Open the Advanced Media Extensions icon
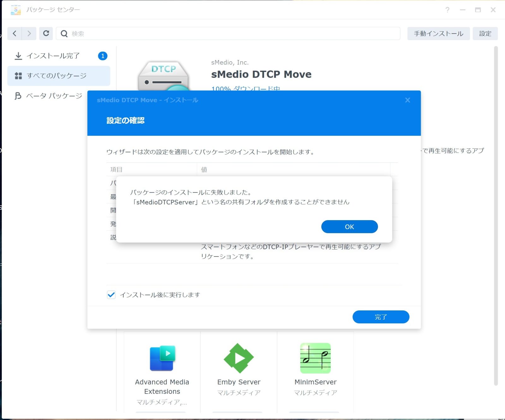This screenshot has height=420, width=505. click(x=162, y=358)
